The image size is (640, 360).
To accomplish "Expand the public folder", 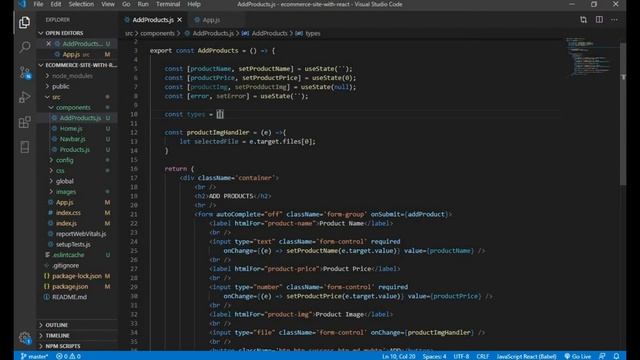I will (60, 87).
